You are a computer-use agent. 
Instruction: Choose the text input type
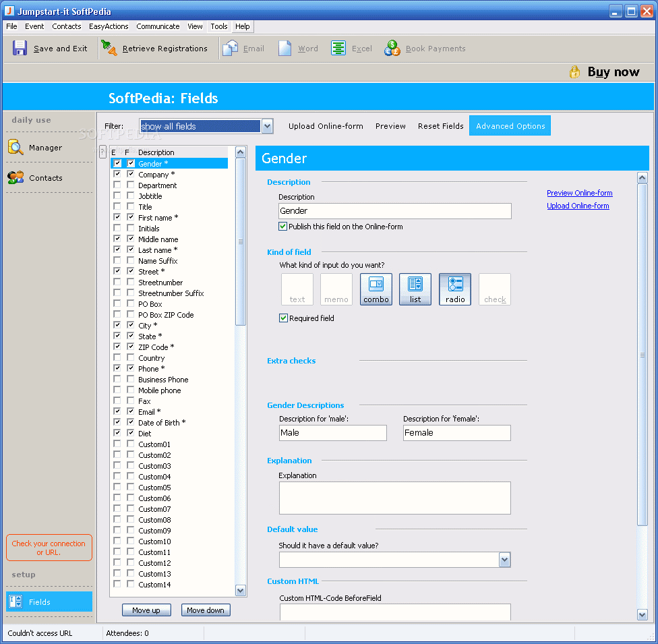297,289
